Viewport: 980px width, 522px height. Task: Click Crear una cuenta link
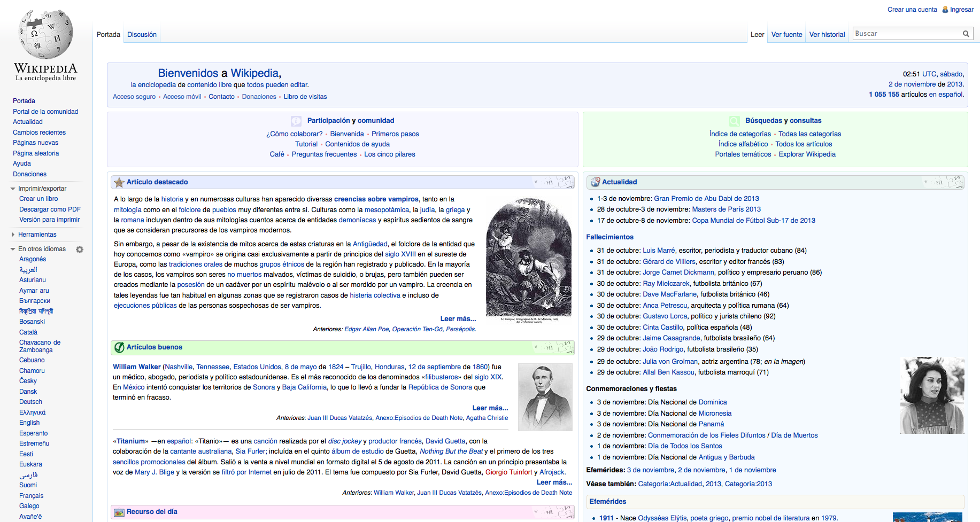(912, 10)
